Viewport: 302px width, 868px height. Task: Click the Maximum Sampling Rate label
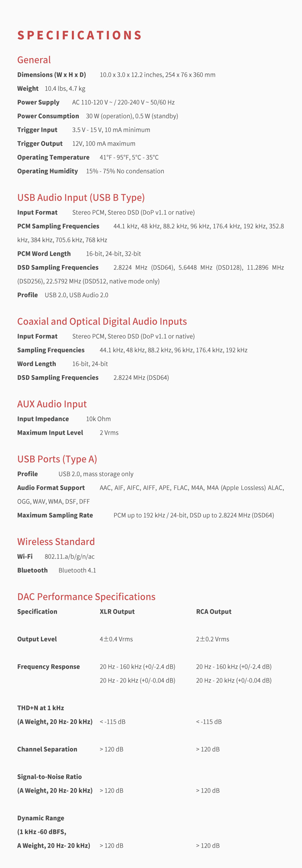click(x=55, y=515)
